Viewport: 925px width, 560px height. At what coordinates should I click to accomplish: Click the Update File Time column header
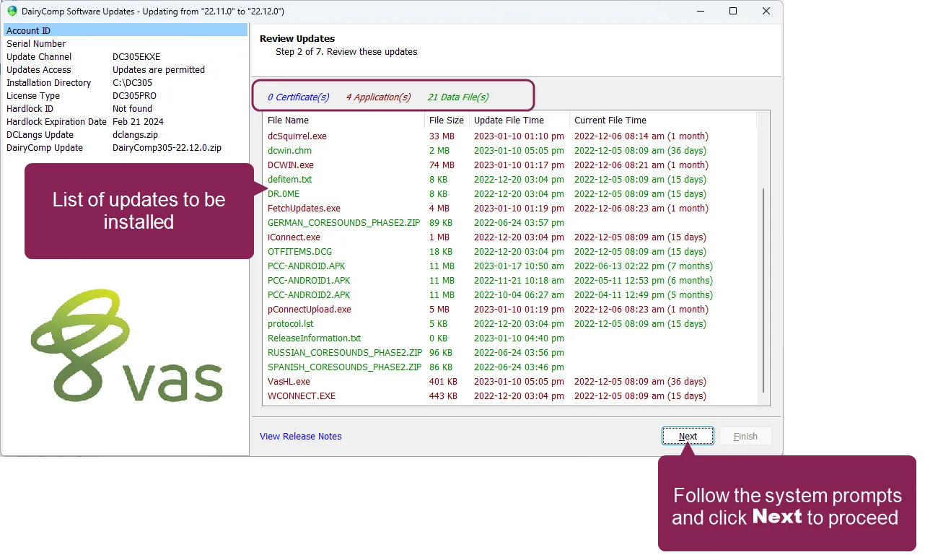pyautogui.click(x=520, y=121)
